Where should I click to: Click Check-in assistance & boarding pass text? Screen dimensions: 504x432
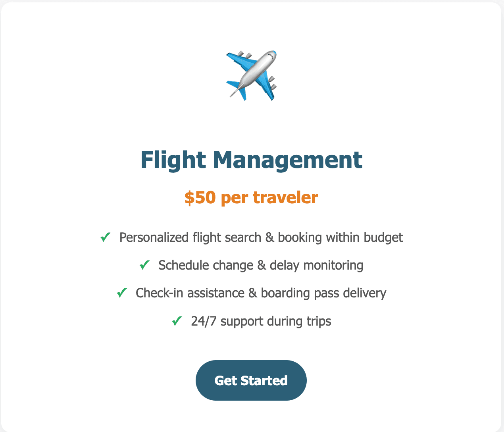click(x=261, y=293)
